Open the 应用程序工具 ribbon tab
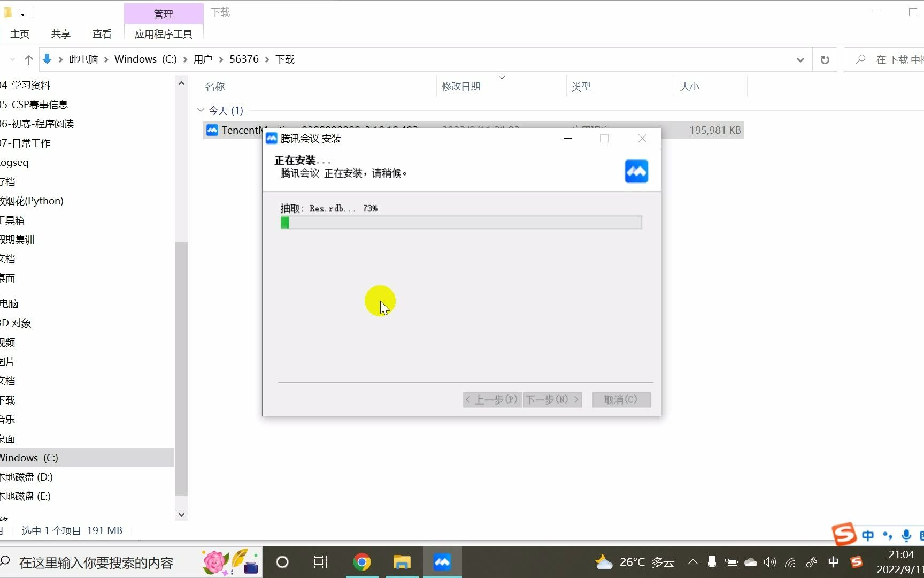 (164, 34)
